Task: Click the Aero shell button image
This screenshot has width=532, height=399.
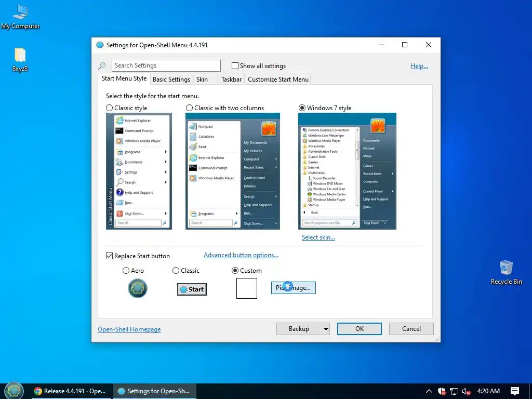Action: [x=137, y=288]
